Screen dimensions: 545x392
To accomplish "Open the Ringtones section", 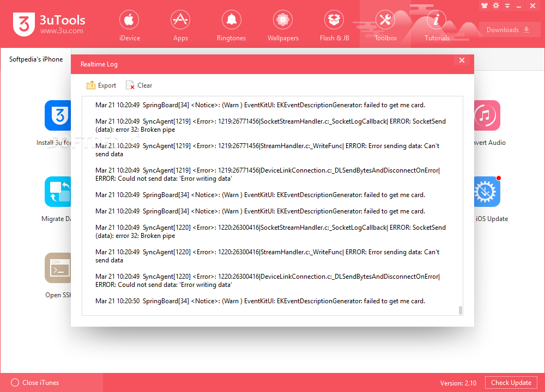I will (x=231, y=26).
